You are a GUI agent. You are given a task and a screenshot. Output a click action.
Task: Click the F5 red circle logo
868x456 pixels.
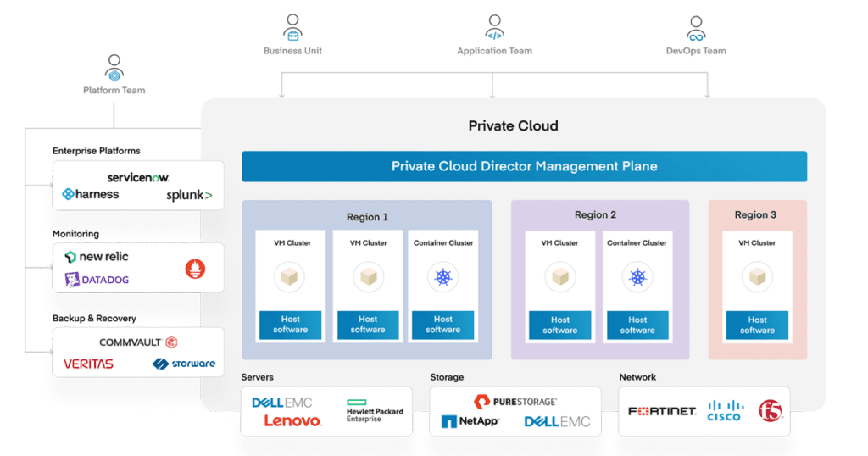pyautogui.click(x=771, y=411)
